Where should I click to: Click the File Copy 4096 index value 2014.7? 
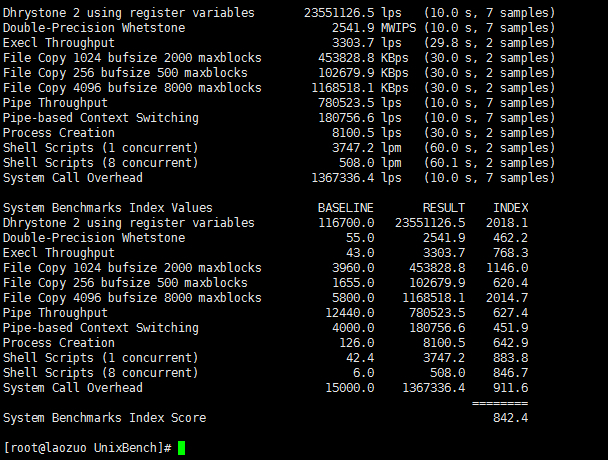pos(507,298)
